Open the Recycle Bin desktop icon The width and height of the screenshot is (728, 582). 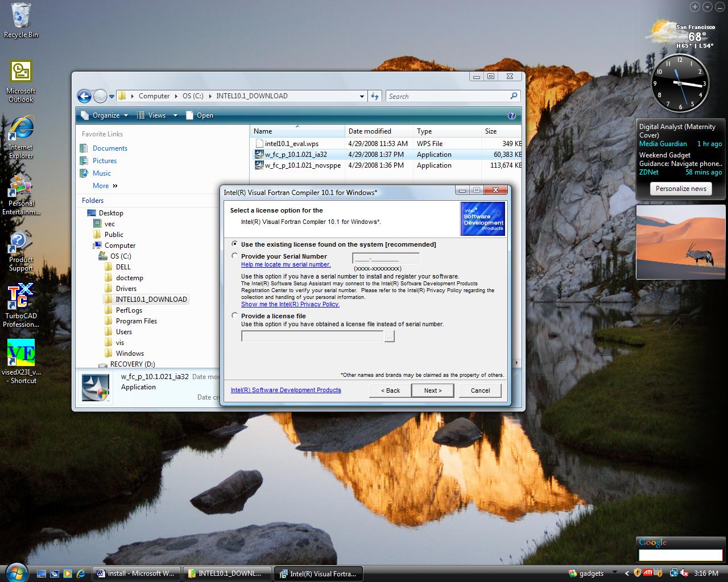click(x=21, y=20)
